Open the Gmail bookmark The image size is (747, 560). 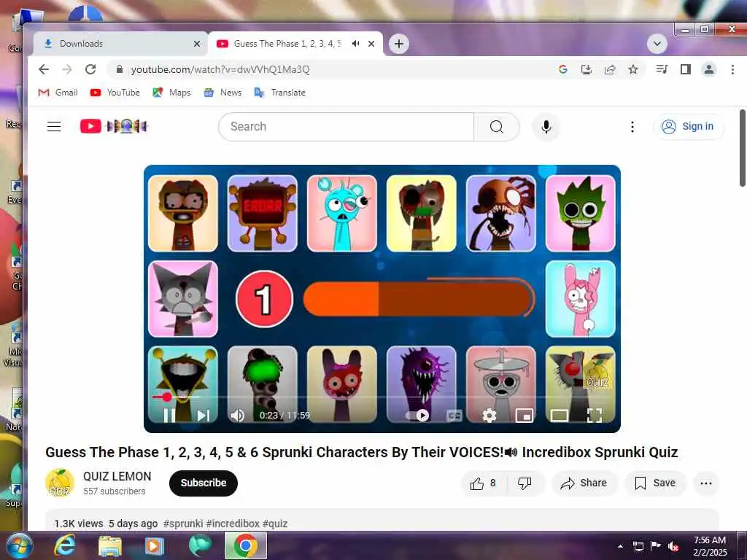[x=58, y=93]
